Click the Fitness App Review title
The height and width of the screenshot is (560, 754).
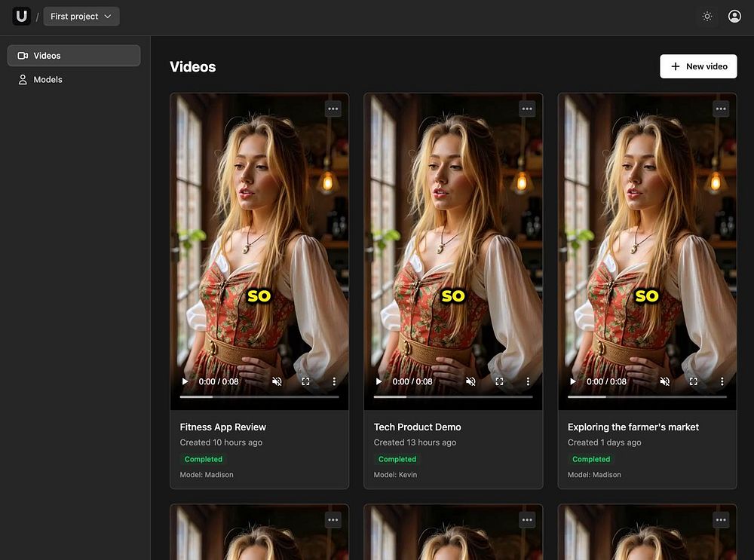tap(222, 427)
